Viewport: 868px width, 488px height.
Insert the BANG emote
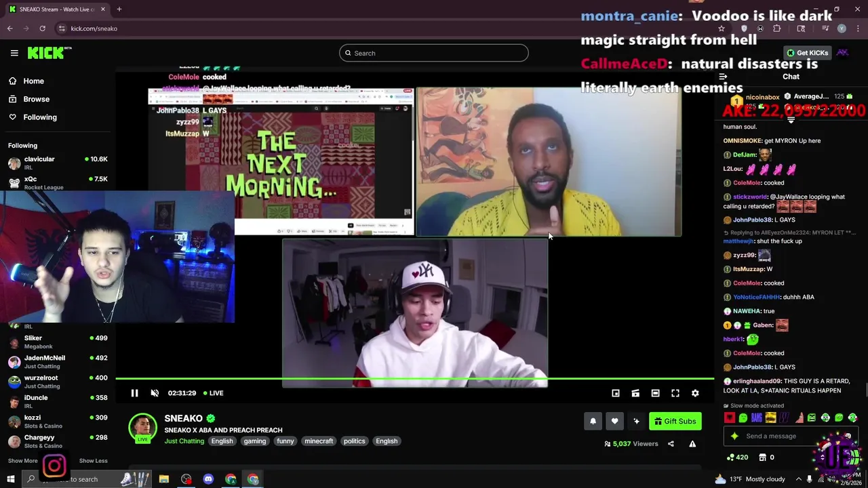point(757,418)
